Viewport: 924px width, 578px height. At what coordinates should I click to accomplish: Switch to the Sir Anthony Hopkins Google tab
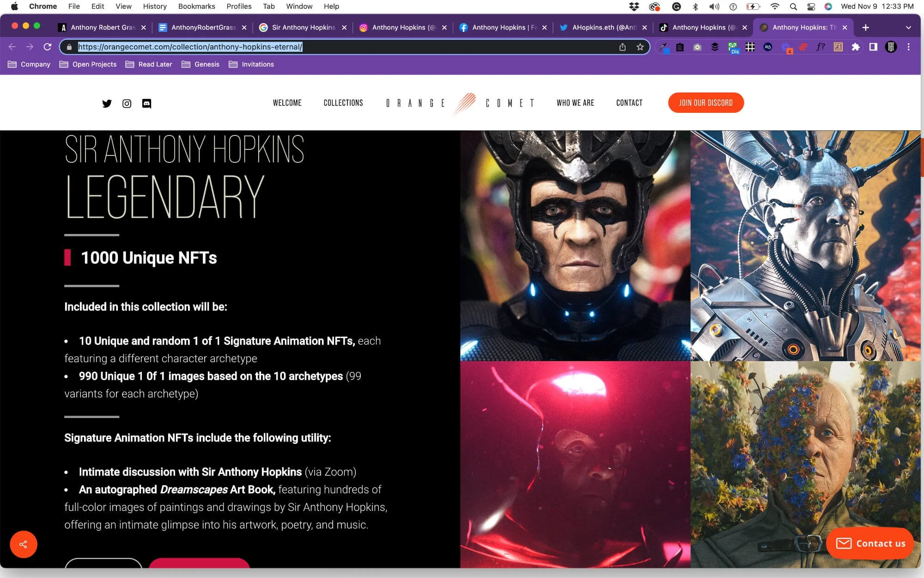[303, 27]
